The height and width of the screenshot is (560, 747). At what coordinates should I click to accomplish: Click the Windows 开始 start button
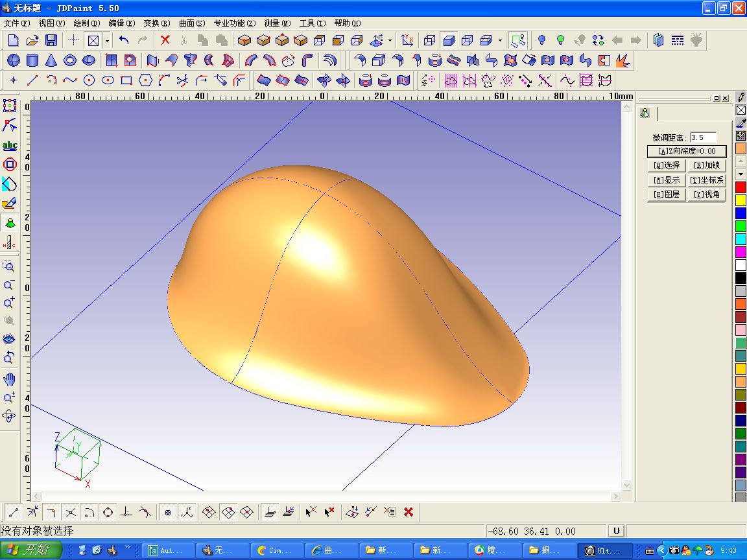coord(30,550)
